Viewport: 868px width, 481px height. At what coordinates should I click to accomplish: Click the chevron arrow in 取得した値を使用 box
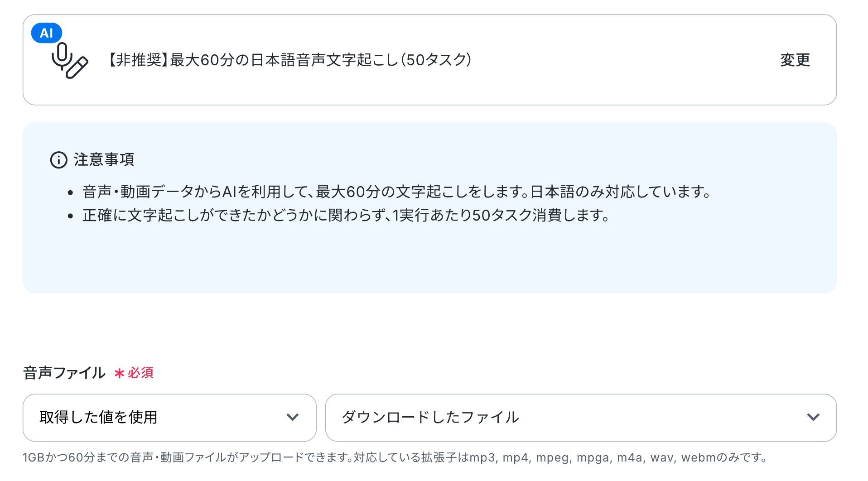[x=293, y=417]
